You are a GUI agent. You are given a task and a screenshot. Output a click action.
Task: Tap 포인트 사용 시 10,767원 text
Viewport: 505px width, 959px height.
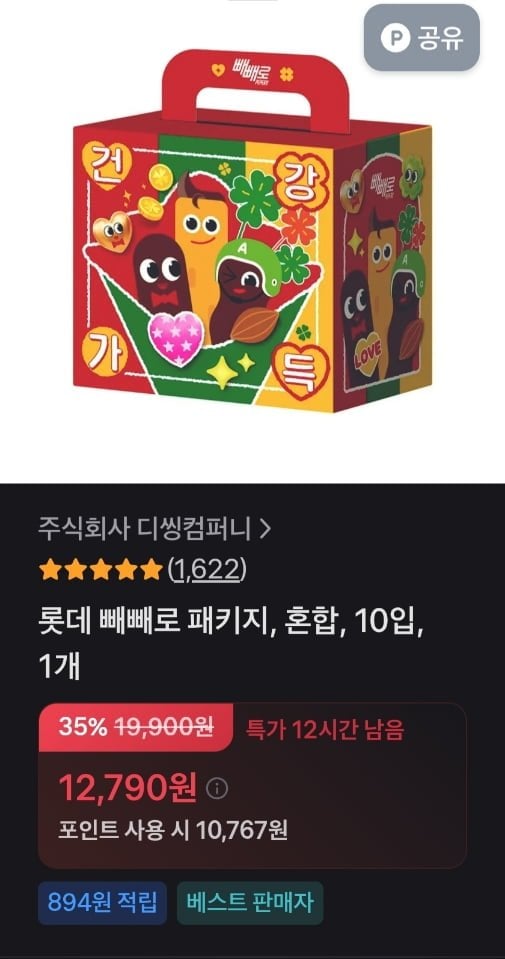(x=173, y=830)
